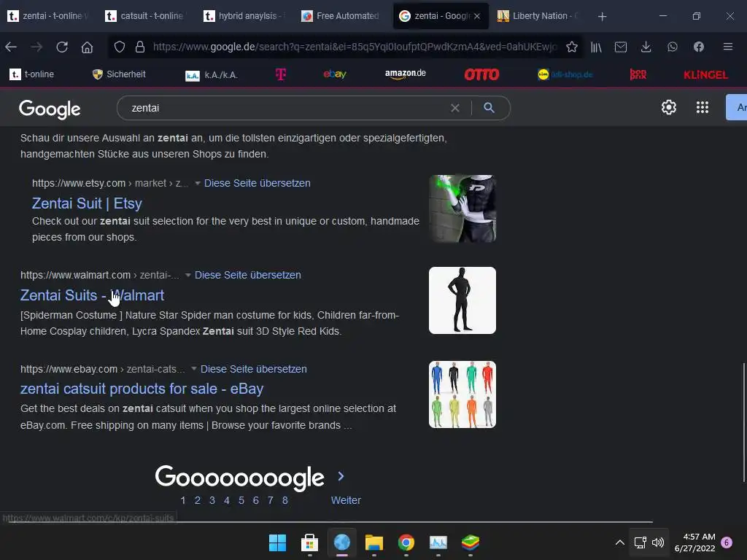Viewport: 747px width, 560px height.
Task: Open tracking protection shield in address bar
Action: tap(120, 47)
